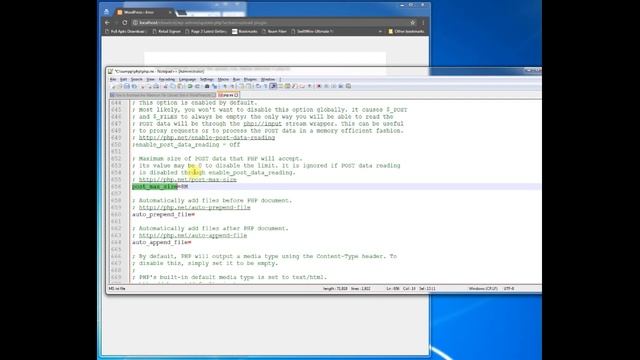The width and height of the screenshot is (640, 360).
Task: Click the Open file toolbar icon in Notepad++
Action: [120, 86]
